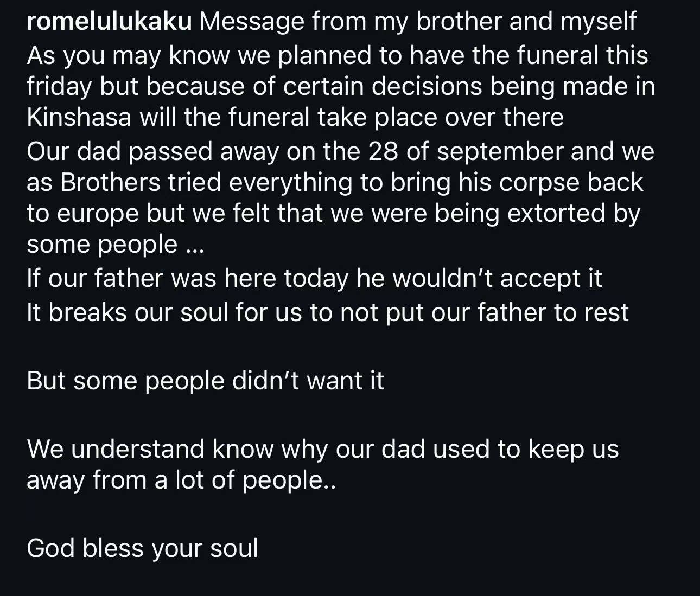Click the closing line "God bless your soul"
The image size is (700, 596).
142,548
